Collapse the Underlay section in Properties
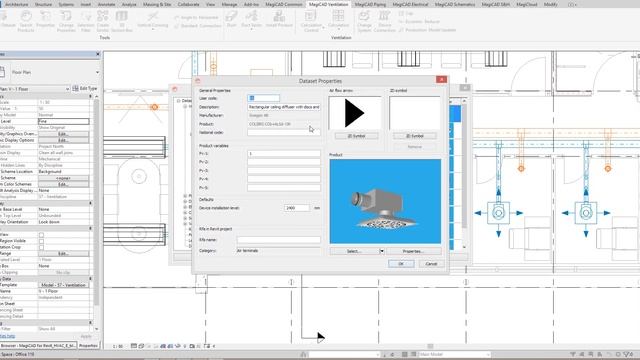 coord(91,203)
